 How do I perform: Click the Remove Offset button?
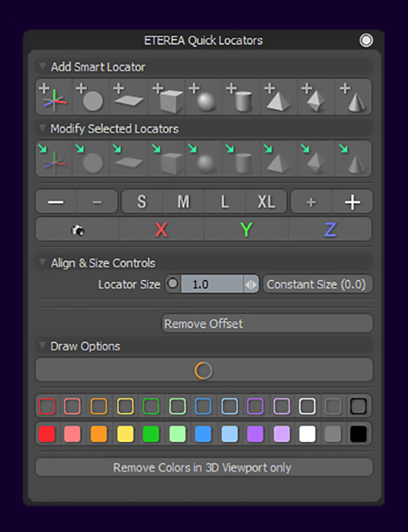[x=267, y=323]
